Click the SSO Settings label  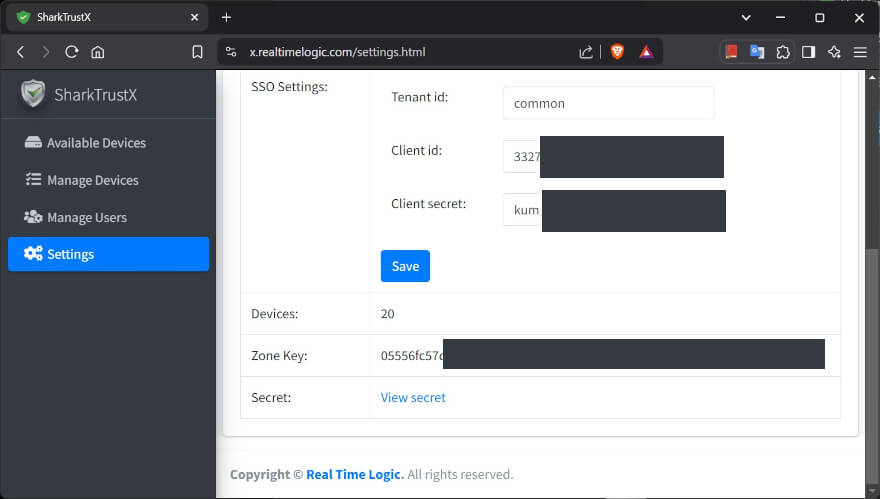coord(289,87)
